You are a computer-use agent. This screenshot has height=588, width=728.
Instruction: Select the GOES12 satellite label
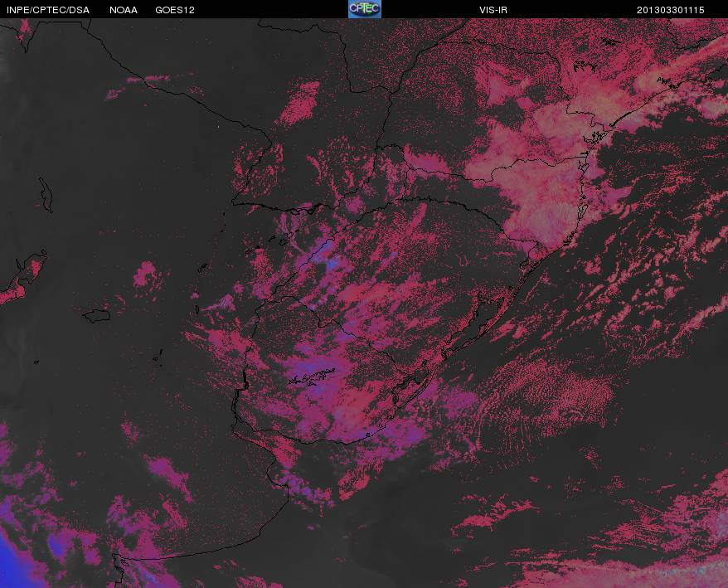pyautogui.click(x=175, y=10)
